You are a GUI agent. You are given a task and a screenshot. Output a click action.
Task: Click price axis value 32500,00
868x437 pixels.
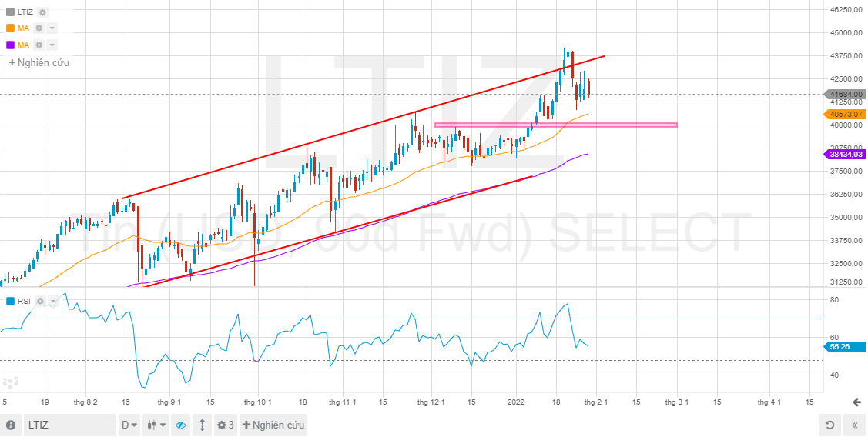pyautogui.click(x=847, y=264)
